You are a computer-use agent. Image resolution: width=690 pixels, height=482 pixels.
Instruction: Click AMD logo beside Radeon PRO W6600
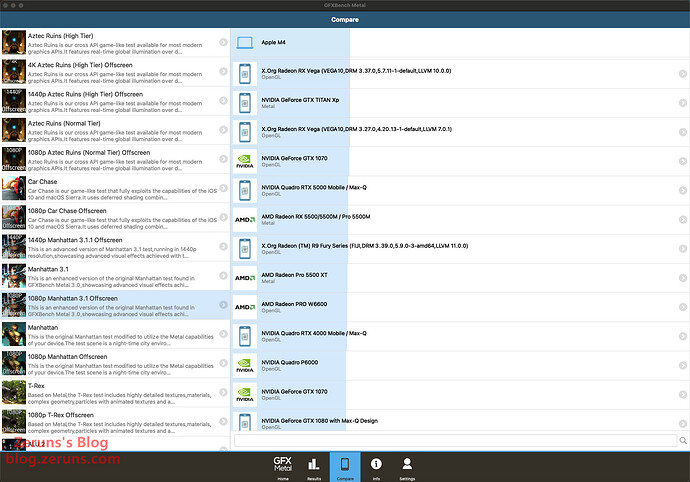point(245,306)
